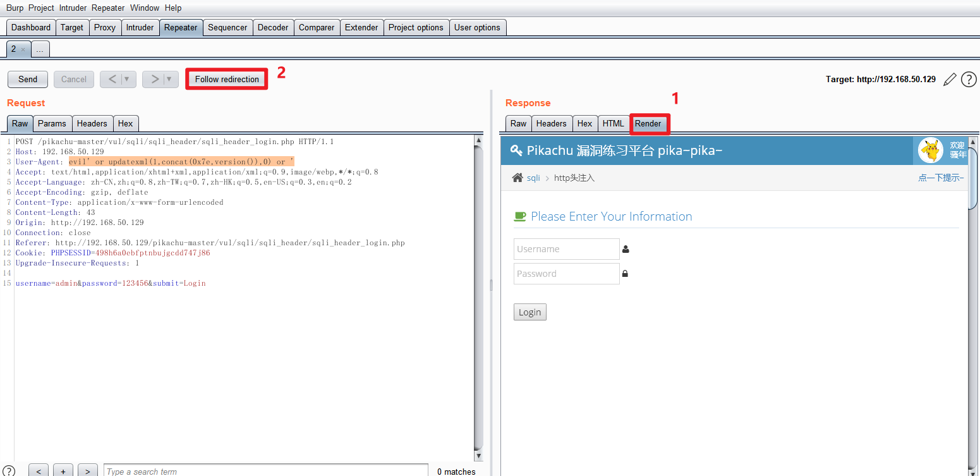Click the Cookie PHPSESSID line
The image size is (980, 476).
(x=112, y=253)
